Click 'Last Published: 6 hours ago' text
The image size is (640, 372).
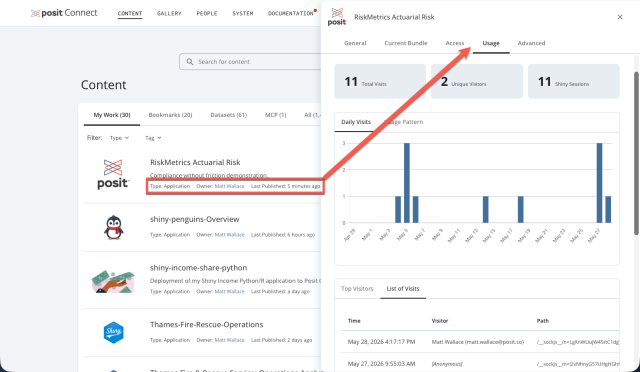[283, 235]
